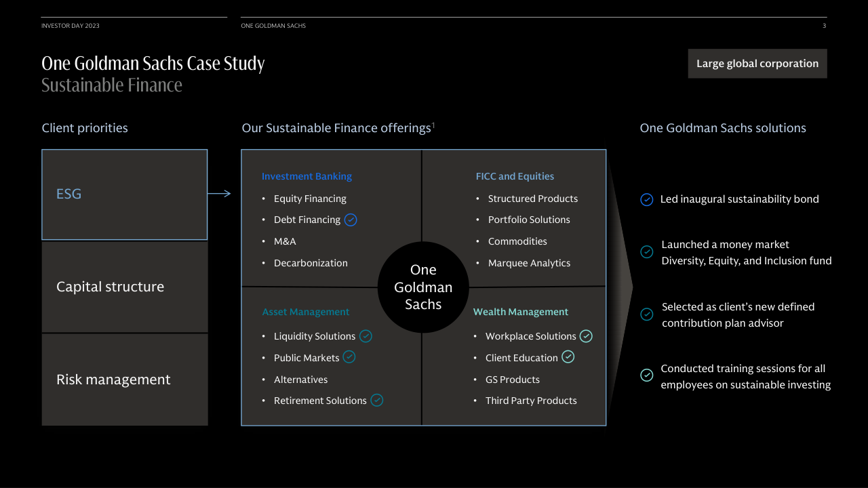Screen dimensions: 868x488
Task: Select the Capital structure priority box
Action: (x=125, y=287)
